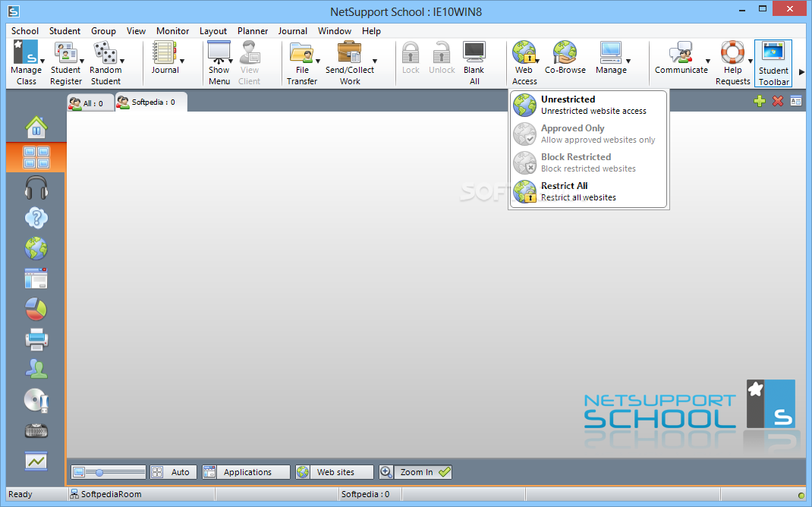The height and width of the screenshot is (507, 812).
Task: Click the Web Access globe icon
Action: 524,52
